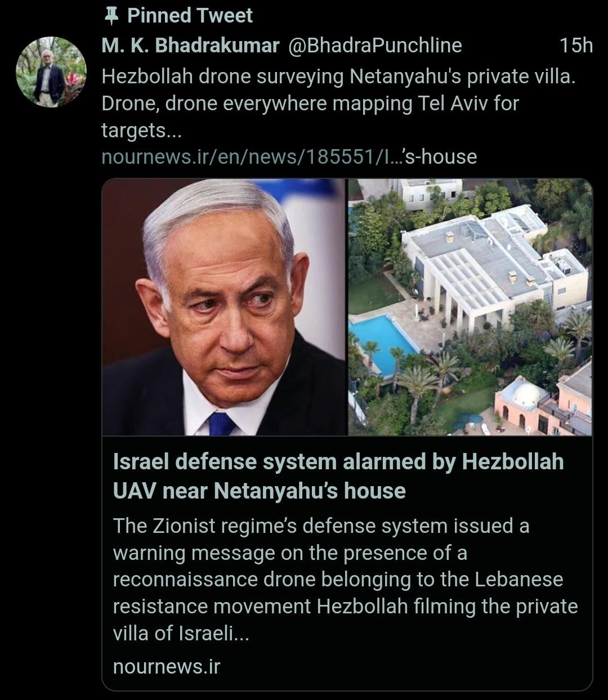
Task: Click the nournews.ir domain at card bottom
Action: click(x=166, y=666)
